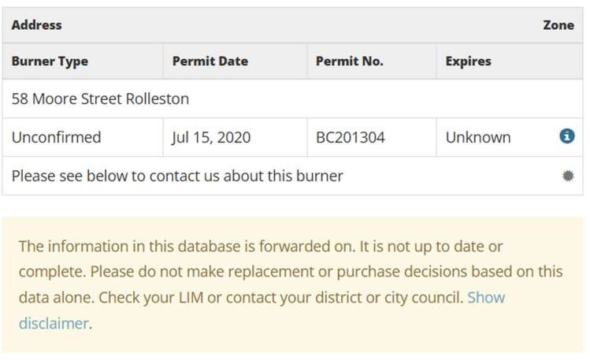The width and height of the screenshot is (590, 364).
Task: Select the Burner Type column header
Action: tap(50, 61)
